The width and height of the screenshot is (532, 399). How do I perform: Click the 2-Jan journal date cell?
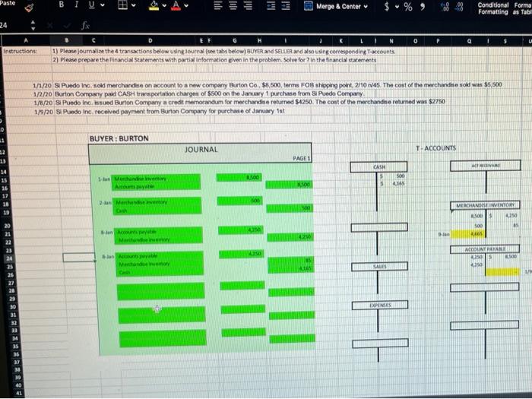pyautogui.click(x=106, y=203)
